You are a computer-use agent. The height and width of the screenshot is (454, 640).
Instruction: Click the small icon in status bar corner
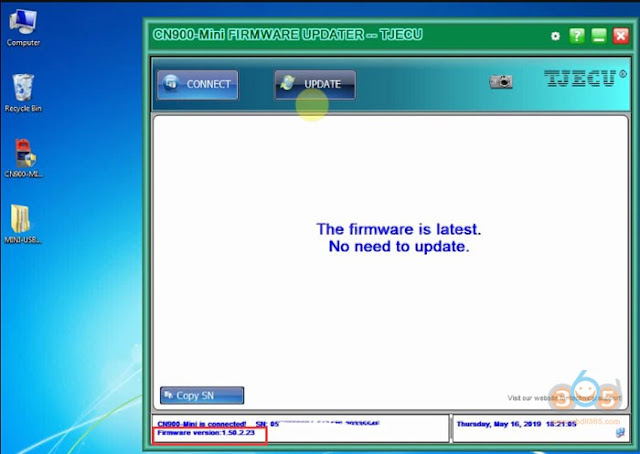(620, 433)
